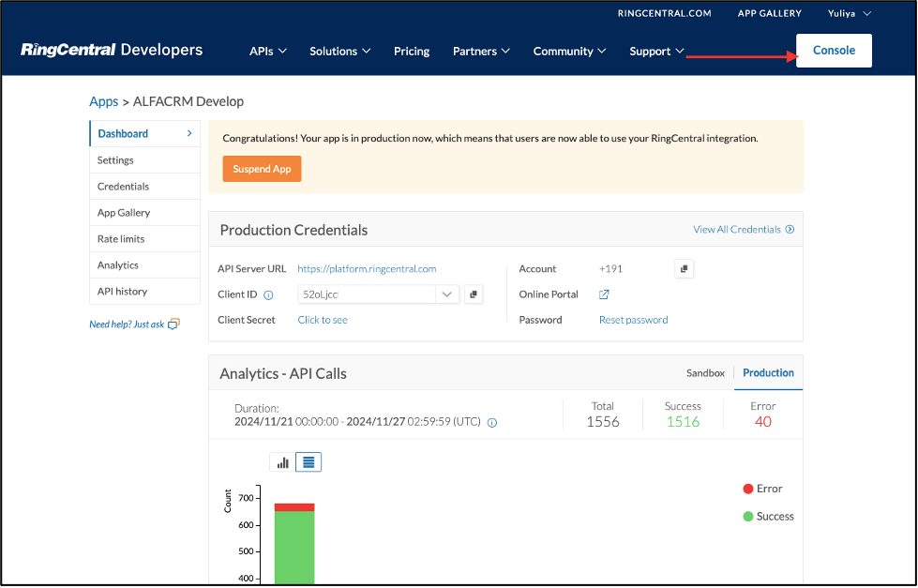The width and height of the screenshot is (918, 588).
Task: Open the Rate limits sidebar item
Action: 144,239
